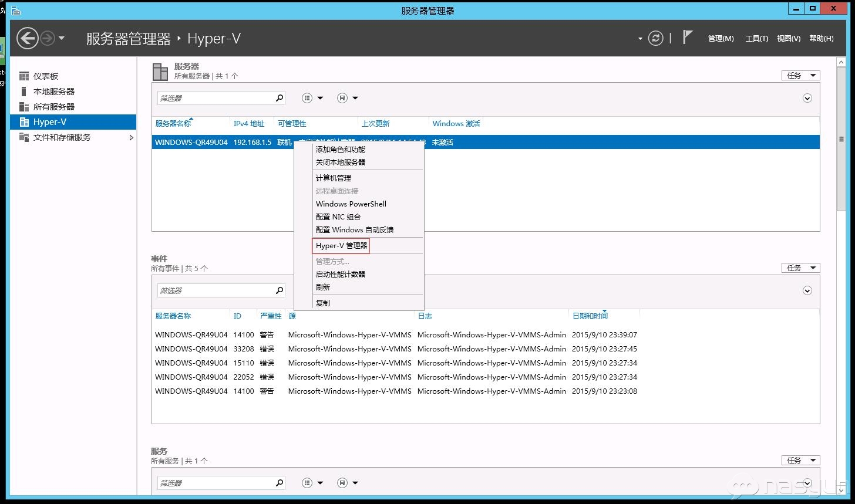Viewport: 855px width, 504px height.
Task: Open 任务 dropdown in 服务 section
Action: point(800,461)
